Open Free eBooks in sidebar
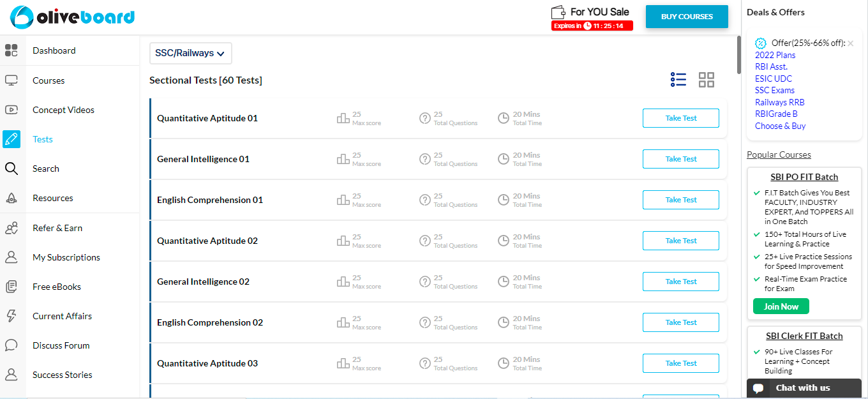This screenshot has width=868, height=399. point(57,287)
